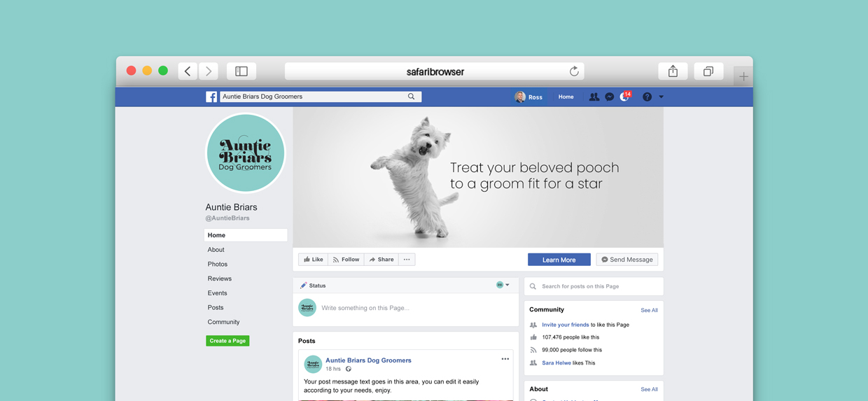Click the search magnifier in Facebook bar
Viewport: 868px width, 401px height.
[x=412, y=97]
